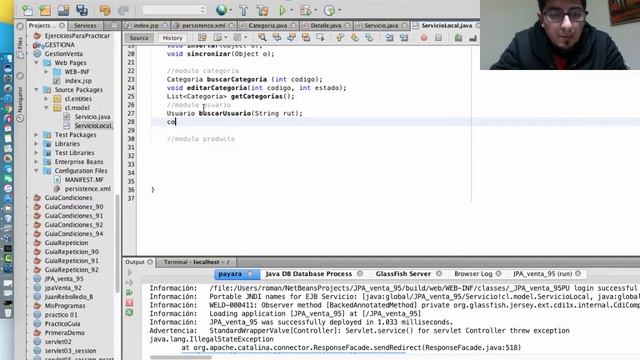This screenshot has height=360, width=640.
Task: Click the Debug Project toolbar icon
Action: coord(305,10)
